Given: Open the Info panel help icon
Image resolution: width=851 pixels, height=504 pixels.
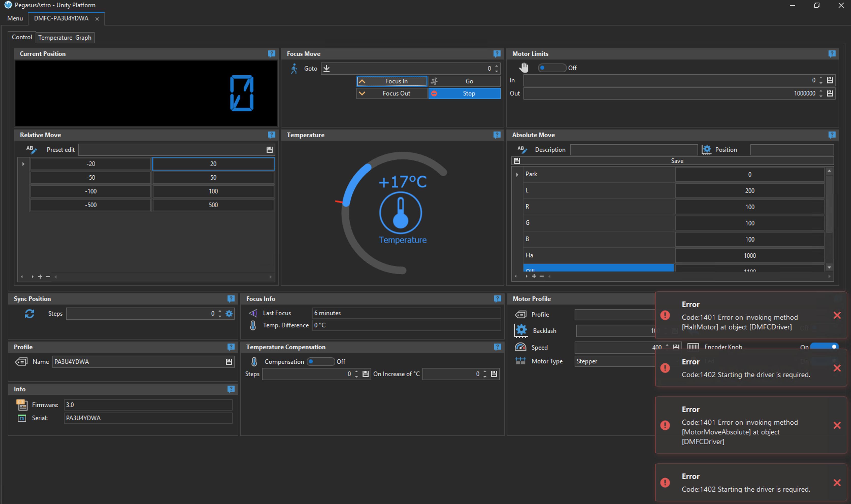Looking at the screenshot, I should coord(231,389).
